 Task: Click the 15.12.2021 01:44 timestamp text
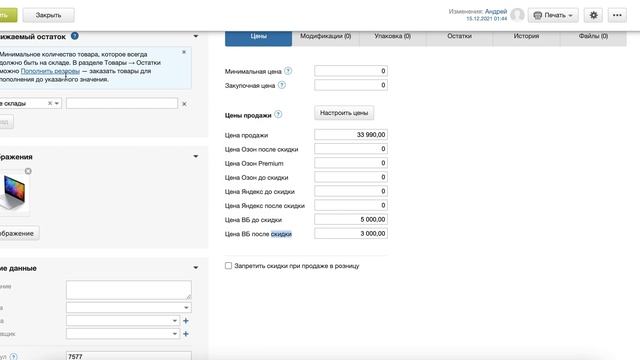click(x=487, y=19)
